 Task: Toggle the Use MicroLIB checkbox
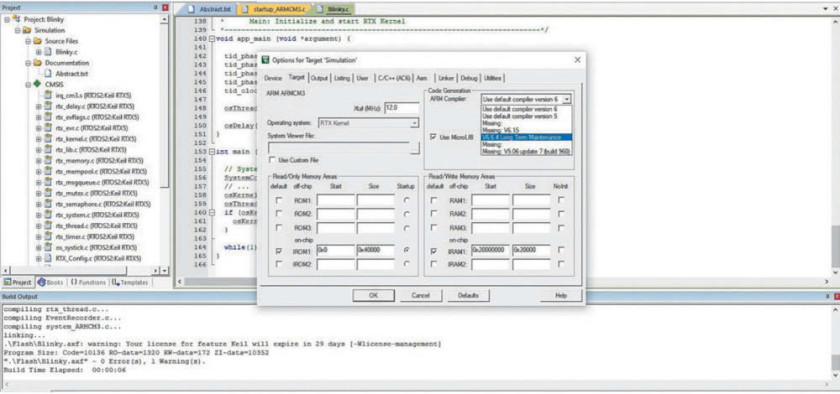click(433, 137)
